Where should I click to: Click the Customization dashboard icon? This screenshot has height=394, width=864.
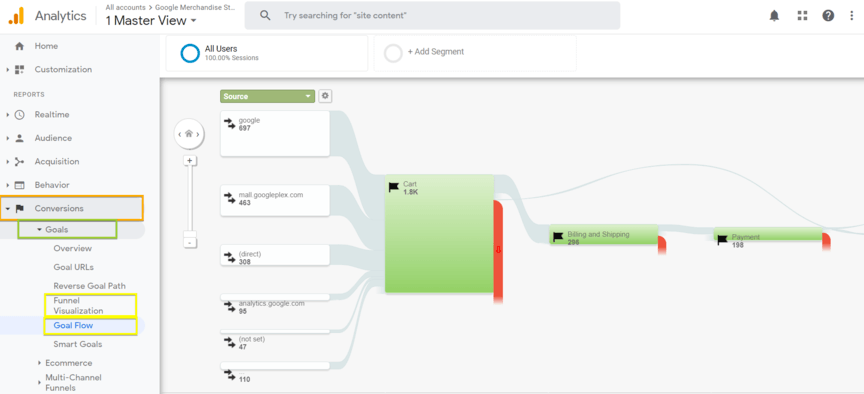pos(20,69)
